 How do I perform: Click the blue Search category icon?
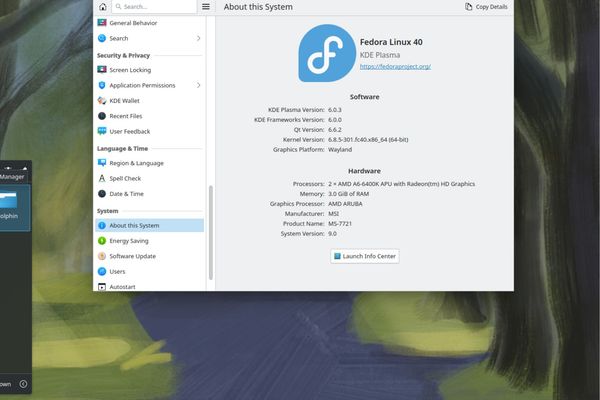102,38
